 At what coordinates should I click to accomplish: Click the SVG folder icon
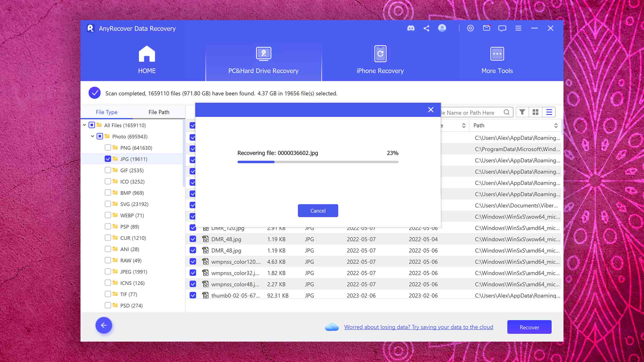point(115,204)
